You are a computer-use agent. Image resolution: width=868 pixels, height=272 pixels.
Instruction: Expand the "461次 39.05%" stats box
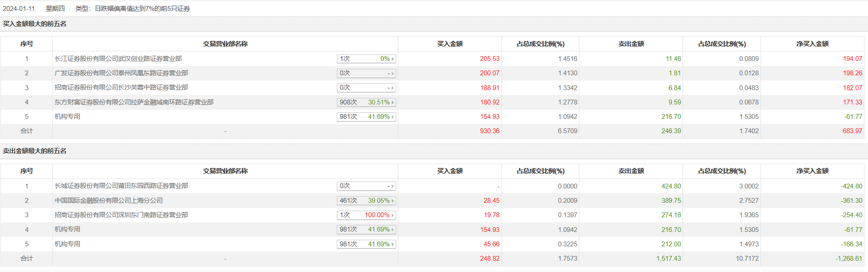point(366,201)
